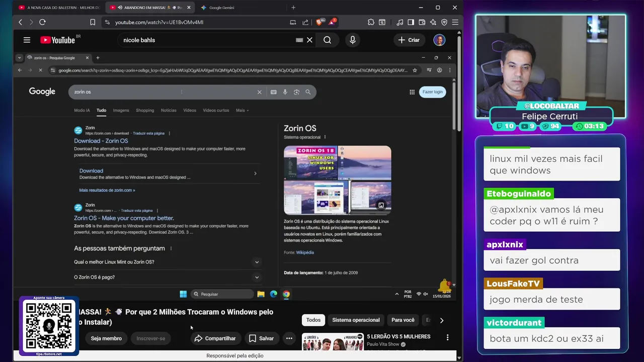Share the page using Brave share icon

point(305,22)
